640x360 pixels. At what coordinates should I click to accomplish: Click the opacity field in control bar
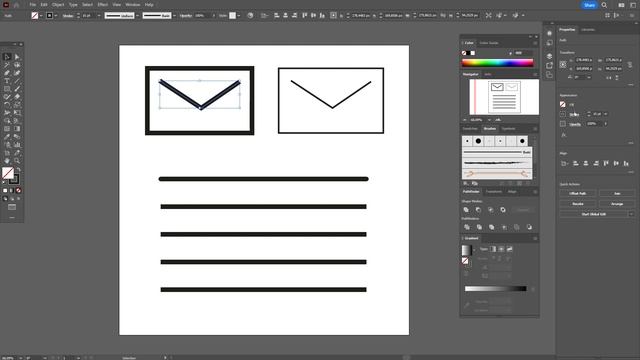click(202, 16)
